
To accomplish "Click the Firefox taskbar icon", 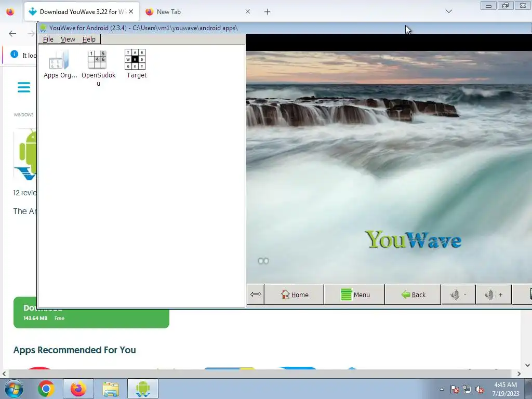I will pyautogui.click(x=78, y=389).
